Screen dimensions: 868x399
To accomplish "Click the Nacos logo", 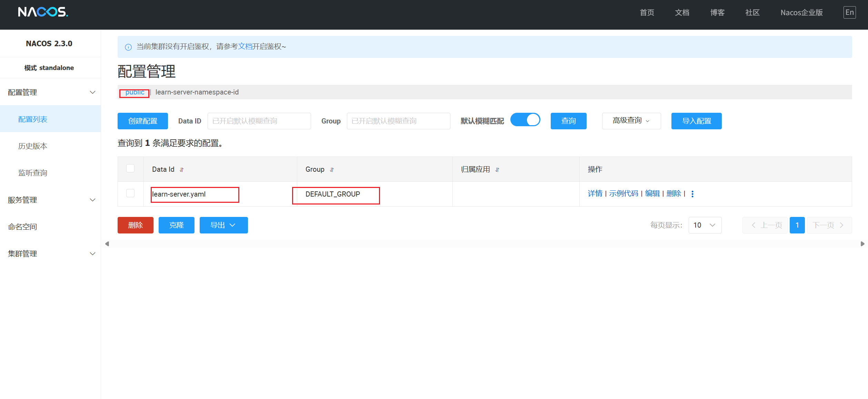I will click(x=43, y=12).
